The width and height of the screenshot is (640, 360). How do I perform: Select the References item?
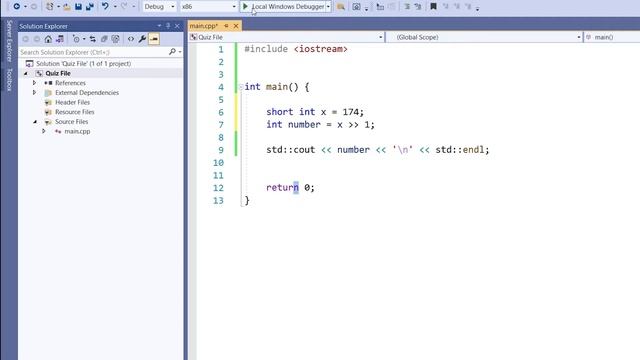pos(70,83)
